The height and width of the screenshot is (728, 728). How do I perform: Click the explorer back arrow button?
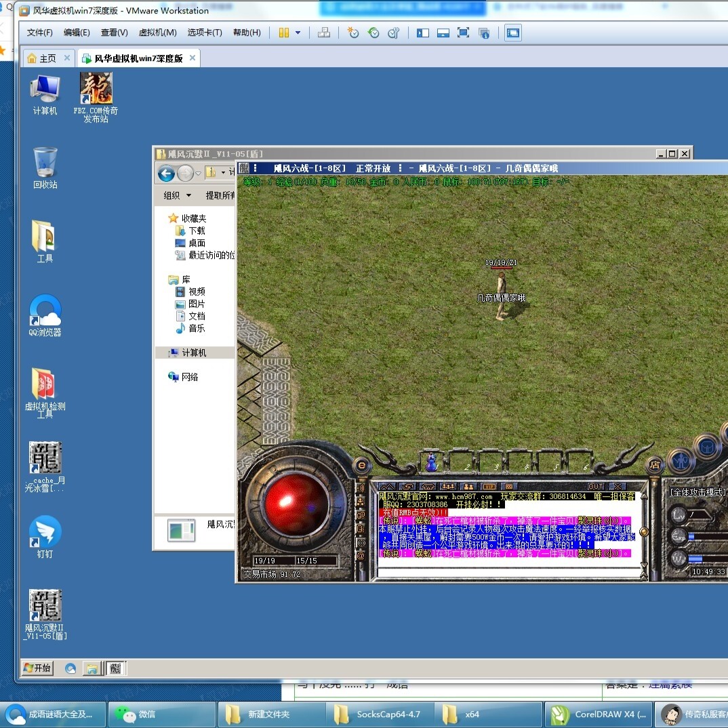pos(166,174)
